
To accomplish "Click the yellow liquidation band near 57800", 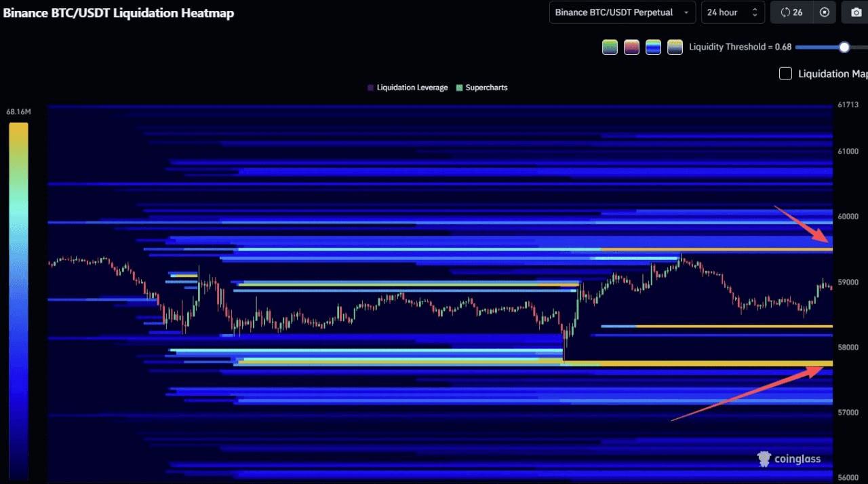I will [x=698, y=364].
